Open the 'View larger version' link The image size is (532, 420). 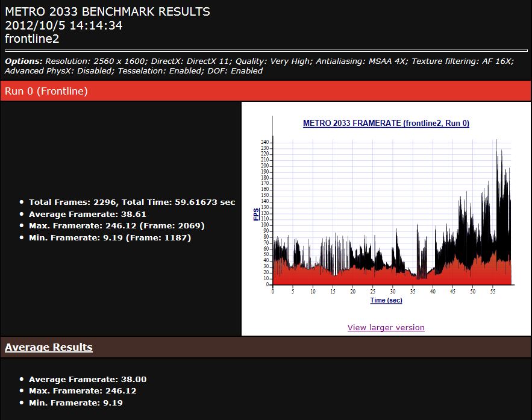pos(386,327)
